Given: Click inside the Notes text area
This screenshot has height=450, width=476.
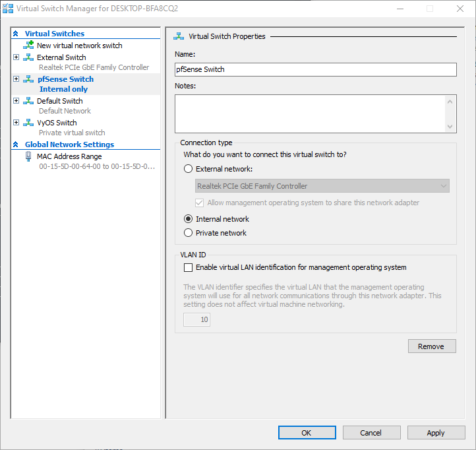Looking at the screenshot, I should (x=310, y=113).
